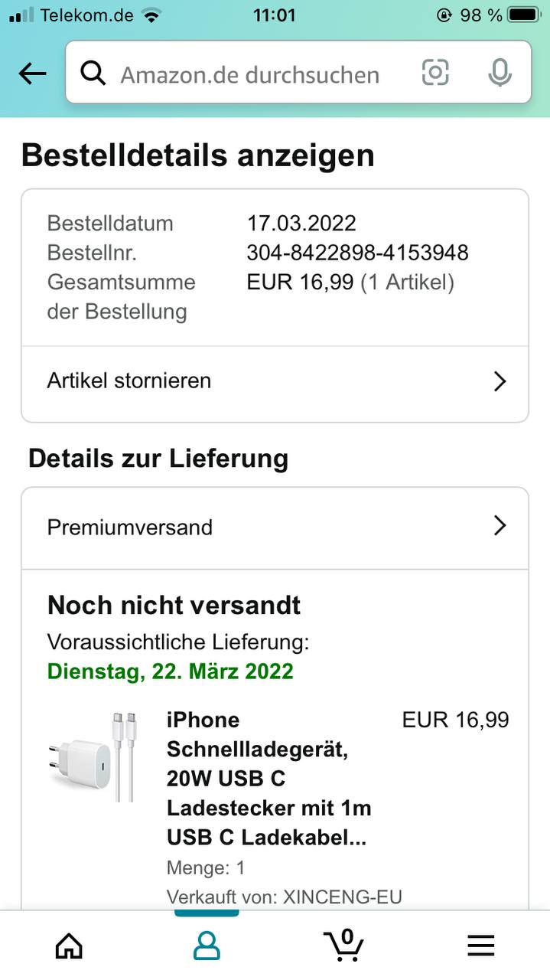Open the hamburger menu icon
The height and width of the screenshot is (980, 550).
(480, 946)
